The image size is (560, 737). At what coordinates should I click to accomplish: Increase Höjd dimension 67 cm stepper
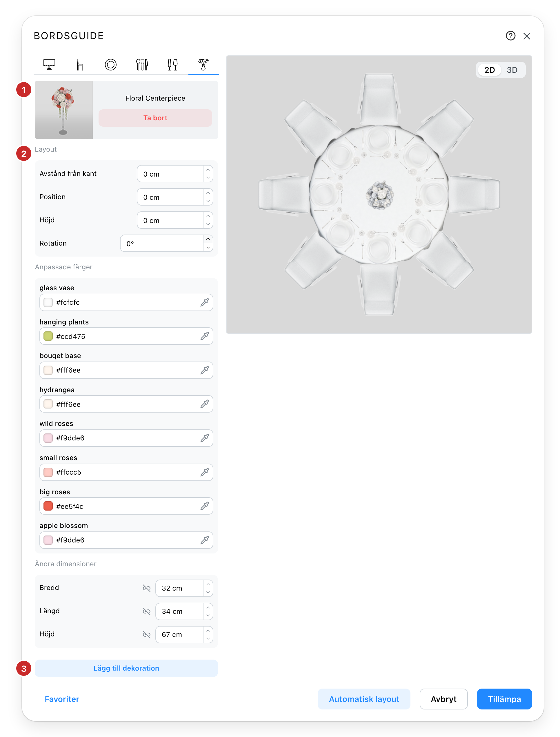(x=208, y=630)
